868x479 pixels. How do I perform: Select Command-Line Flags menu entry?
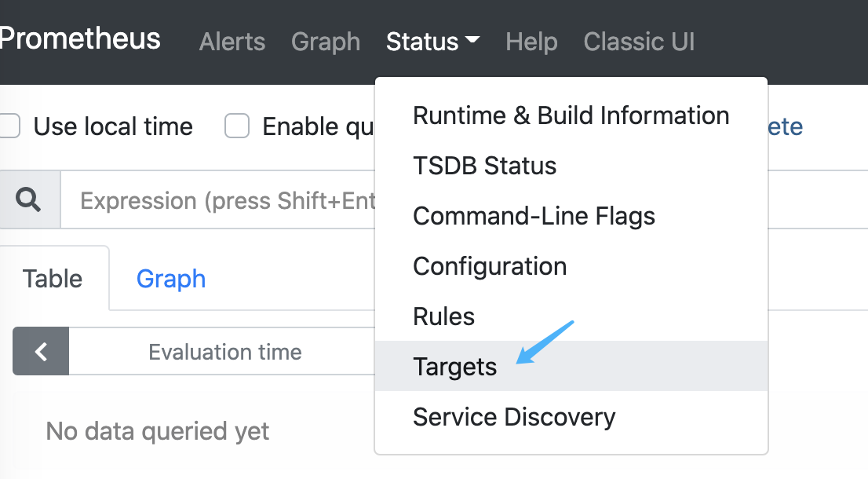571,216
